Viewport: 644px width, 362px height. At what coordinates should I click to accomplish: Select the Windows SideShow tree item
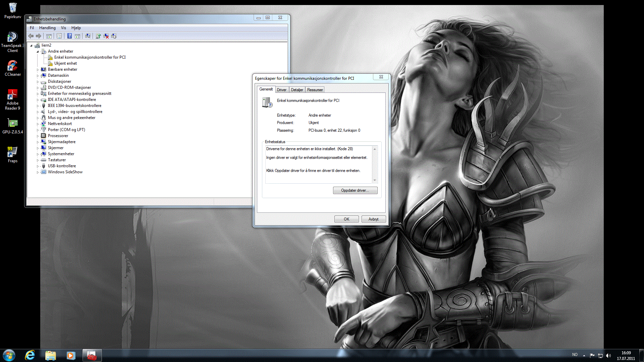pos(65,172)
